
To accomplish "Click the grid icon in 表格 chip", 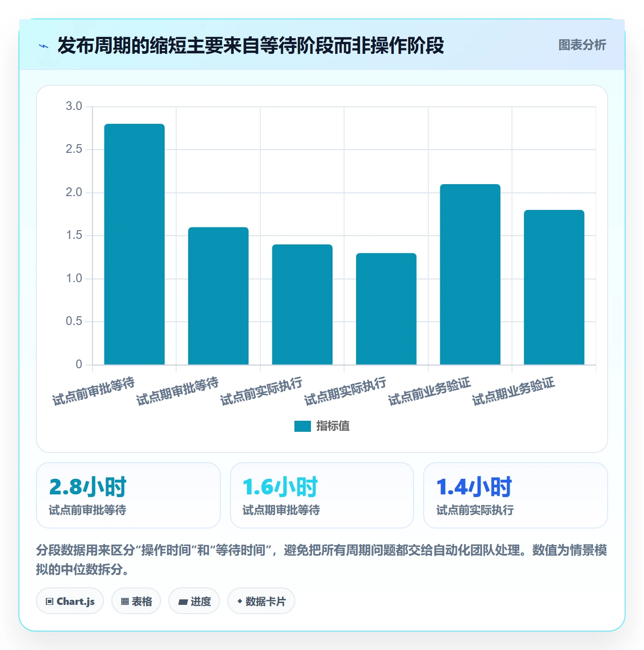I will coord(125,602).
